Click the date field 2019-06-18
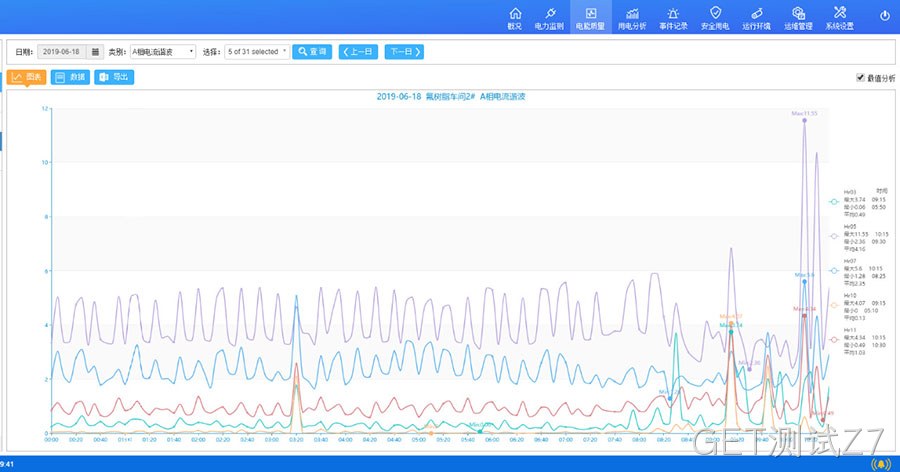 coord(62,52)
